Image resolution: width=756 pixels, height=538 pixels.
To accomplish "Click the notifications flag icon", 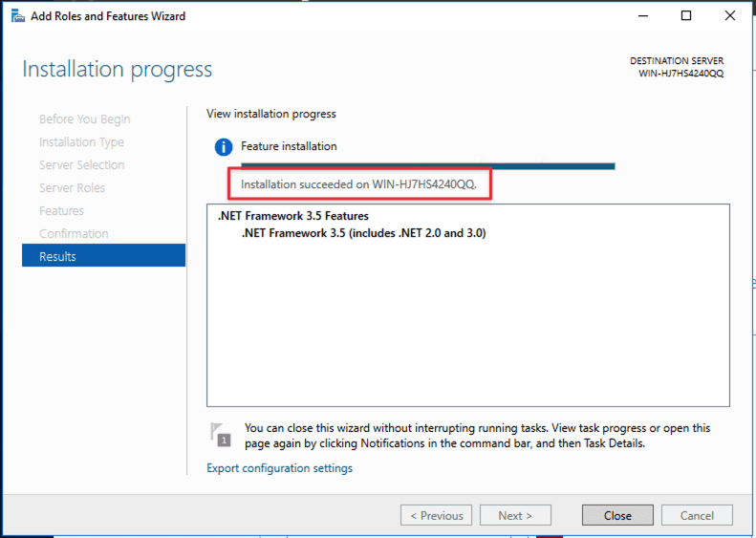I will [220, 435].
